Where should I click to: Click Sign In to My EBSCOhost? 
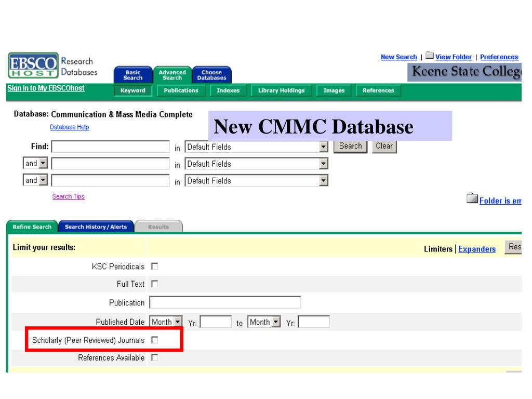[46, 88]
